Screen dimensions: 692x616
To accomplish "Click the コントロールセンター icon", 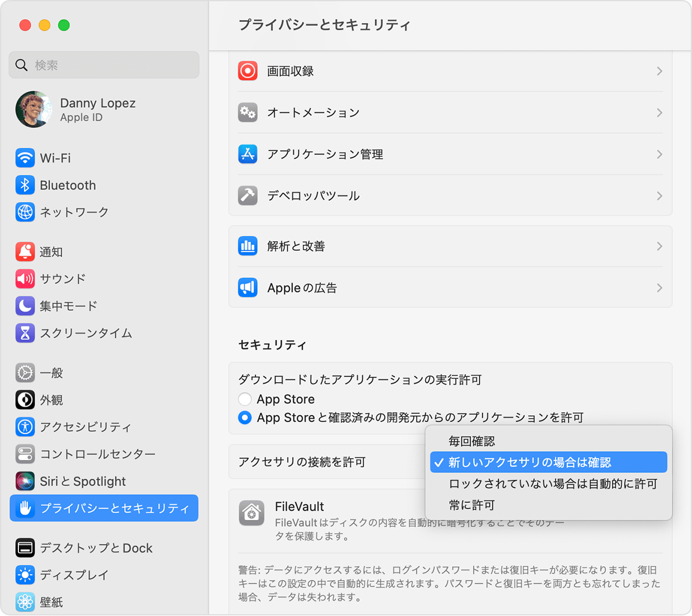I will [x=25, y=454].
